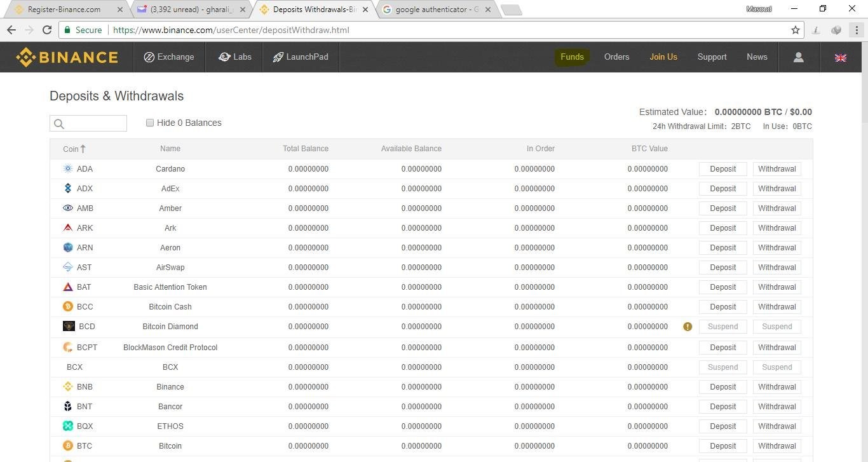Click the ARN Aeron coin icon
Screen dimensions: 868x462
pos(68,248)
